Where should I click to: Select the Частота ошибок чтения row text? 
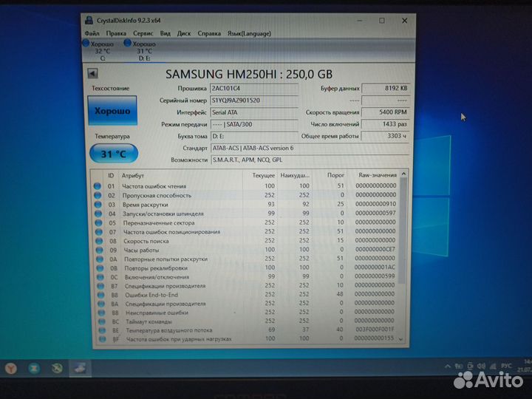154,186
